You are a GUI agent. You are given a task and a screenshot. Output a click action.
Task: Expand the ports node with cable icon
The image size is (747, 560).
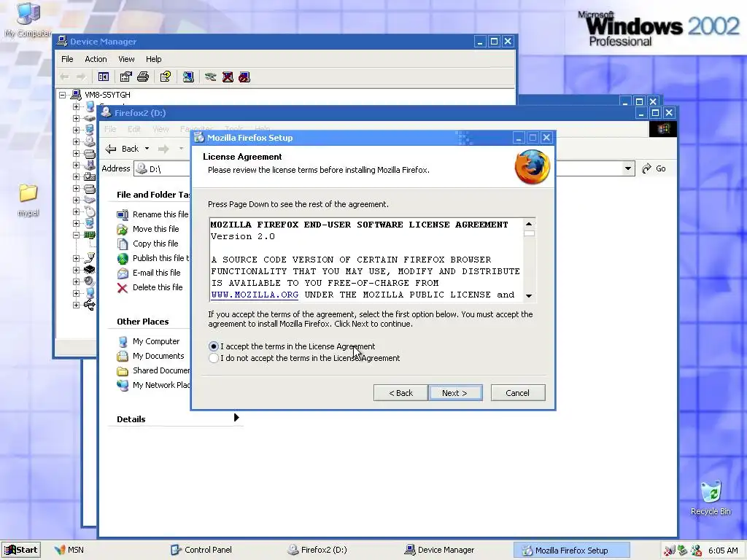(x=76, y=258)
